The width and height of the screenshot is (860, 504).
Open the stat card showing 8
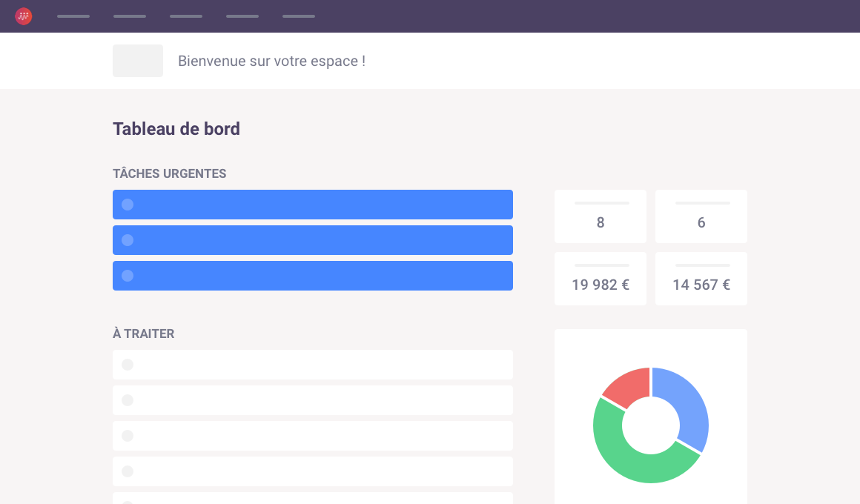pyautogui.click(x=601, y=216)
